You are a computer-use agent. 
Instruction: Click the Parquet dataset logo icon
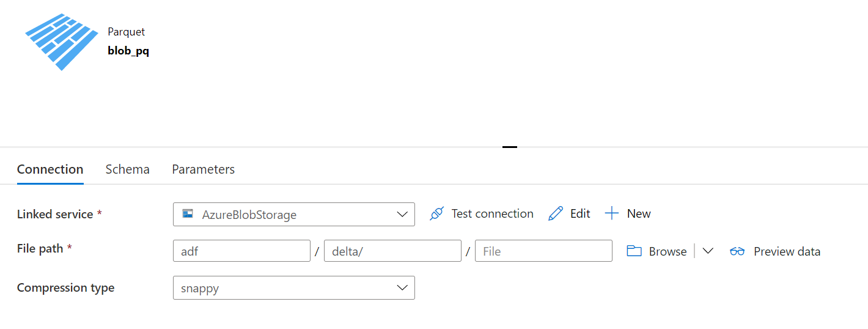(x=62, y=42)
